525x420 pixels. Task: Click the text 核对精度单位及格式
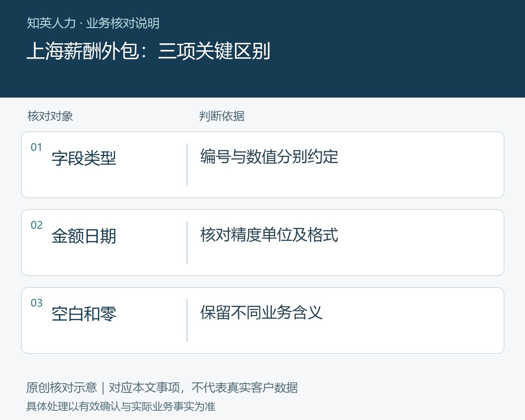pos(269,234)
